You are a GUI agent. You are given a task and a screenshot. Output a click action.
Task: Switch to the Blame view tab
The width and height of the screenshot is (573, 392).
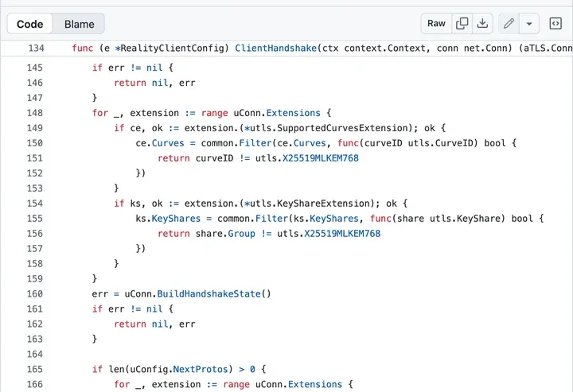(79, 24)
